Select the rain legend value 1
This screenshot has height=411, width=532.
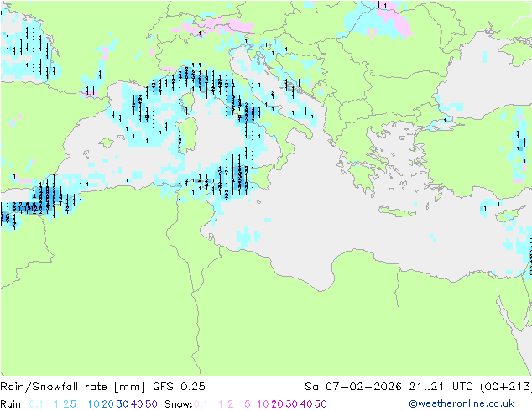coord(56,404)
